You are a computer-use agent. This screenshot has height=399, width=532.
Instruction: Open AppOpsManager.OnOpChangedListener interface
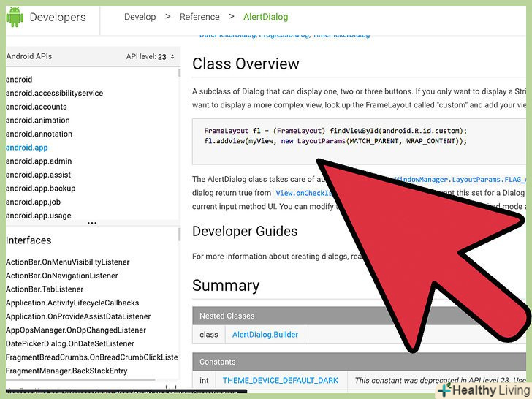point(76,330)
